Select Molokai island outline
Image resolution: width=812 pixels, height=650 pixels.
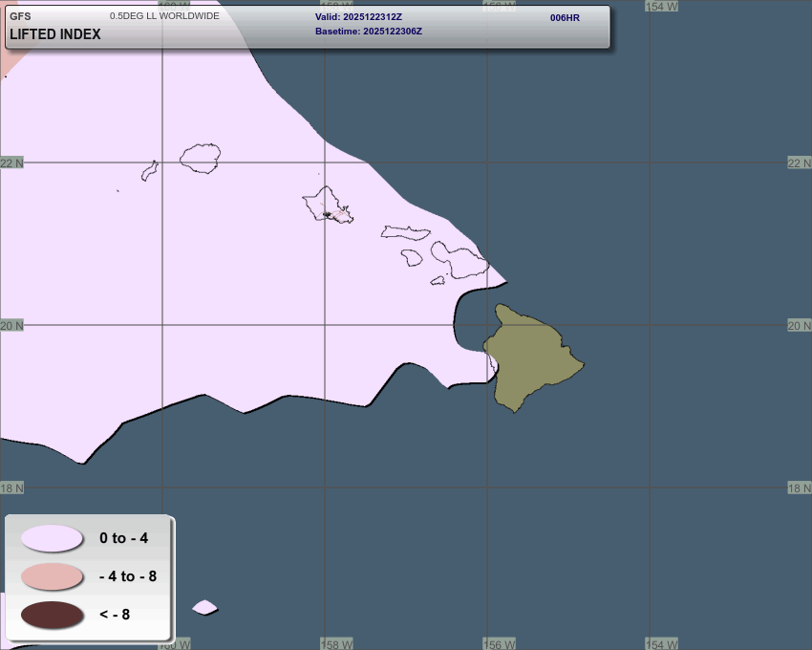coord(406,232)
